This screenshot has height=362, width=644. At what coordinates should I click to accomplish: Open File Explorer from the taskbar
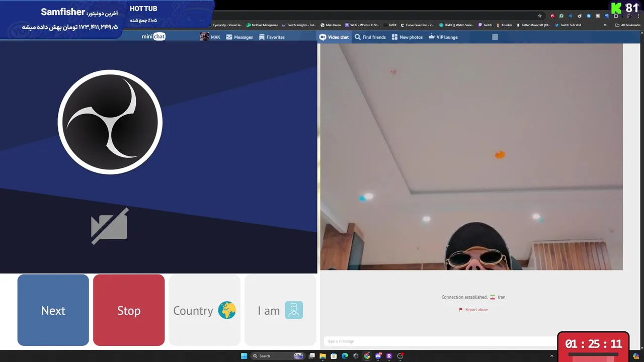pyautogui.click(x=323, y=356)
